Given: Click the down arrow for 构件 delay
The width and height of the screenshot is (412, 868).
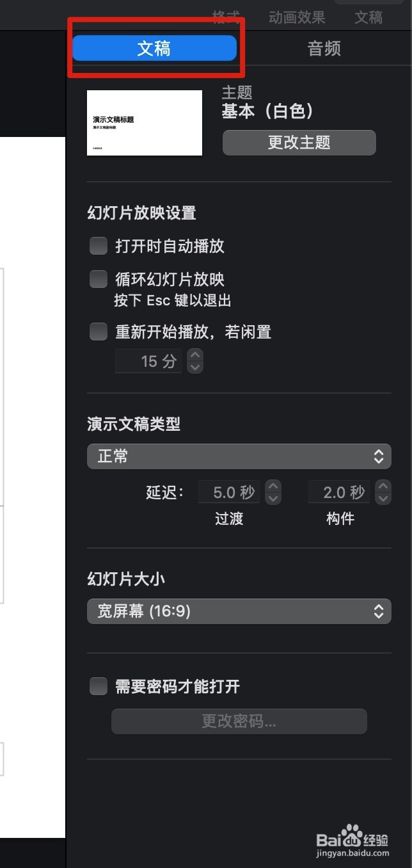Looking at the screenshot, I should tap(382, 497).
